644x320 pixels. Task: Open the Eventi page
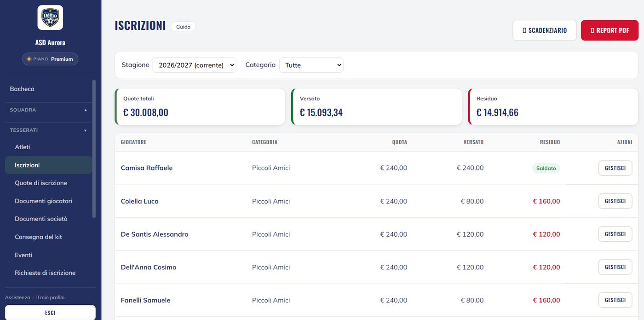[23, 255]
